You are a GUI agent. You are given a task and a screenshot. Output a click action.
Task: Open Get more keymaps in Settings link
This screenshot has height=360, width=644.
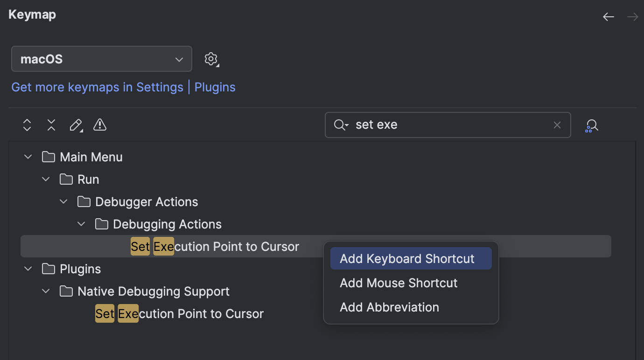[x=97, y=87]
